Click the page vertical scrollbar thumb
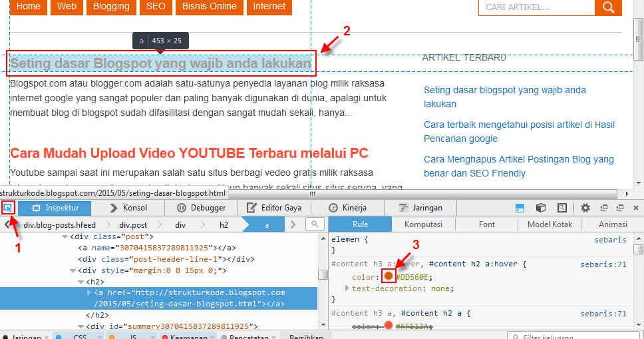644x339 pixels. 638,39
